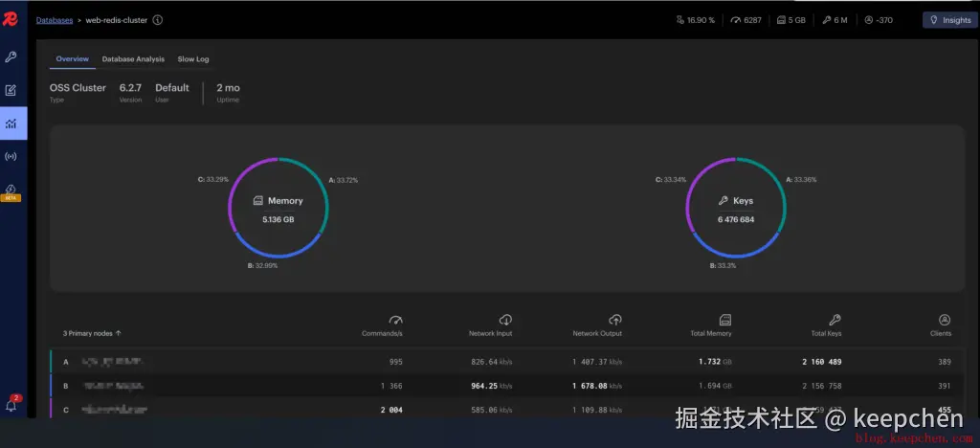980x448 pixels.
Task: Open the Pub/Sub broadcast icon in sidebar
Action: tap(11, 156)
